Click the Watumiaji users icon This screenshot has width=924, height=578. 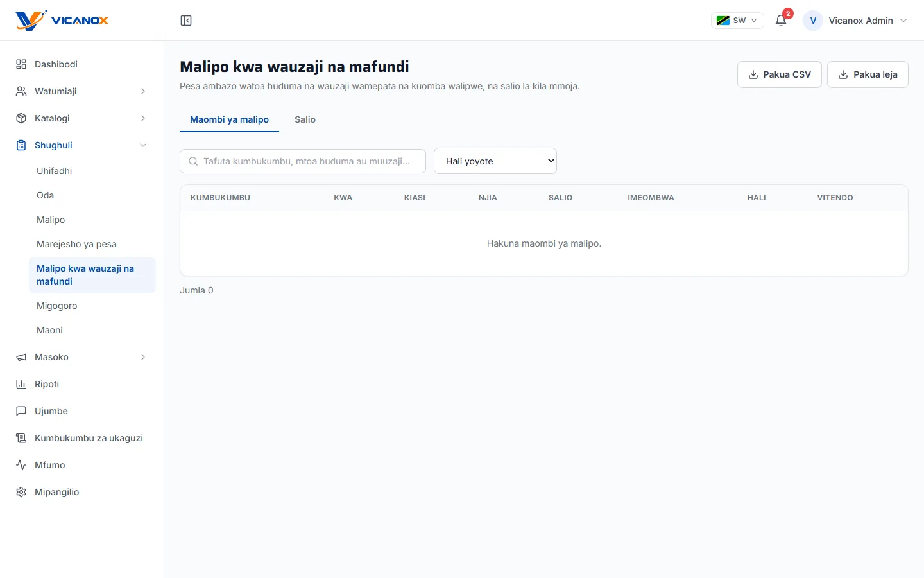coord(21,91)
